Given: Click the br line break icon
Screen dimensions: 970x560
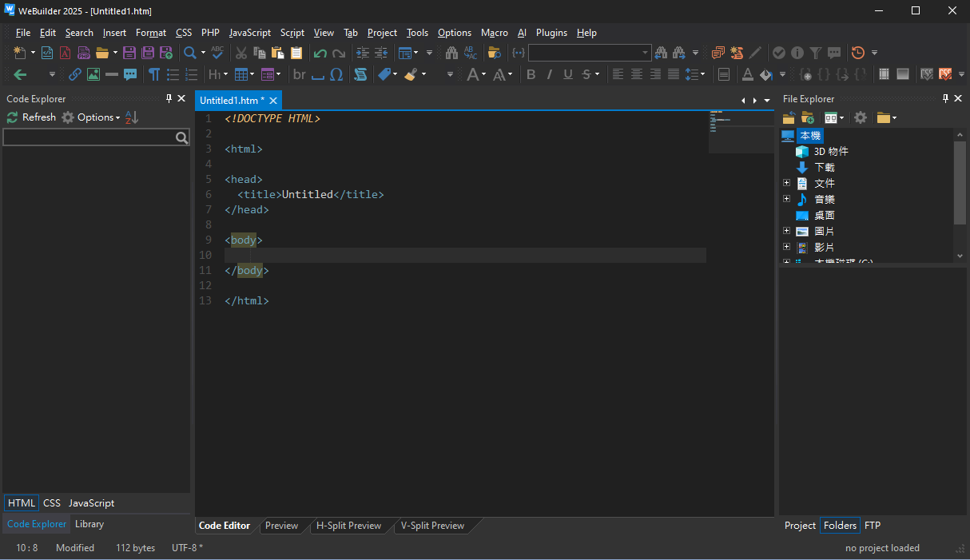Looking at the screenshot, I should [300, 74].
